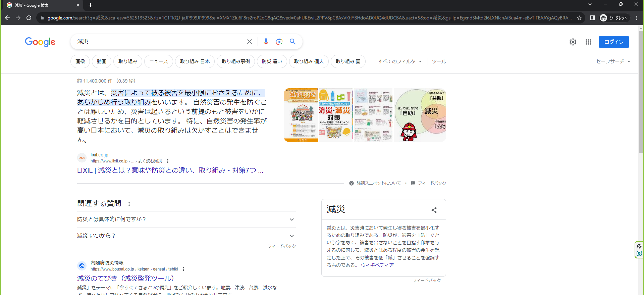Select the ニュース filter chip

[x=159, y=61]
